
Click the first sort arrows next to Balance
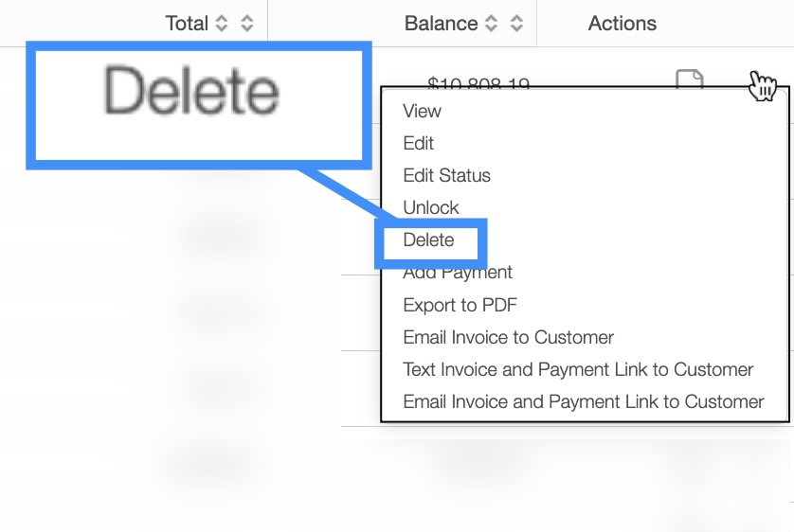point(491,24)
